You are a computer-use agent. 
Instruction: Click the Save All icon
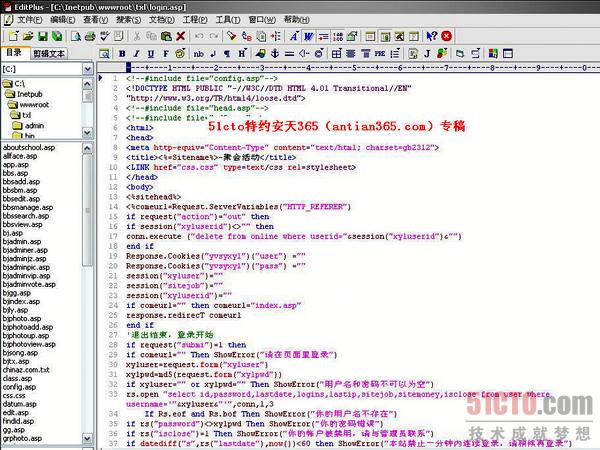click(x=57, y=36)
